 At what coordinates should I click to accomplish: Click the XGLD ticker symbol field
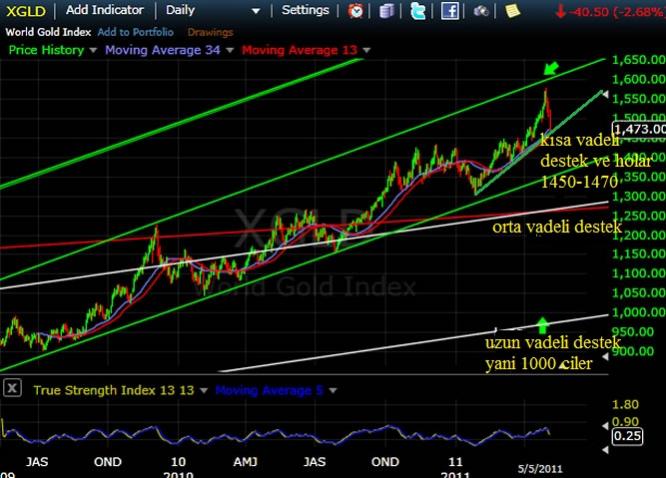click(x=24, y=11)
